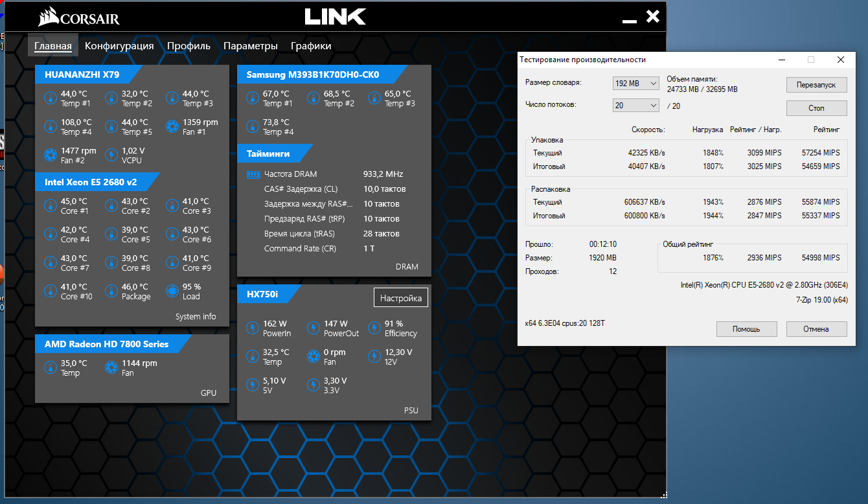
Task: Click the DRAM frequency memory icon
Action: pos(253,174)
